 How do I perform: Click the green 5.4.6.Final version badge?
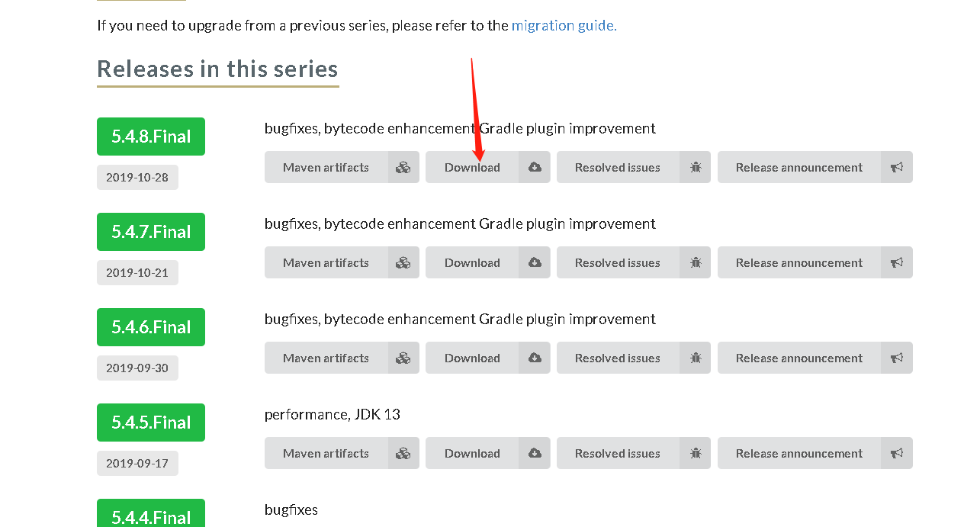151,327
